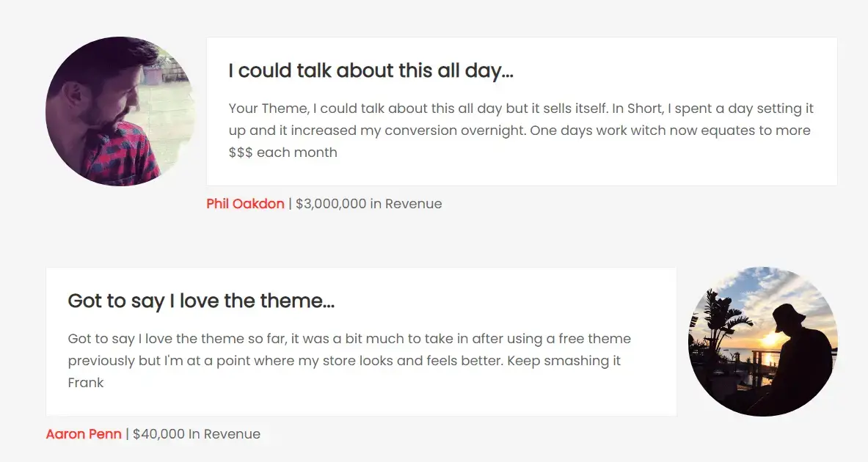The width and height of the screenshot is (868, 462).
Task: Click the 'Your Theme' opening words
Action: point(269,109)
